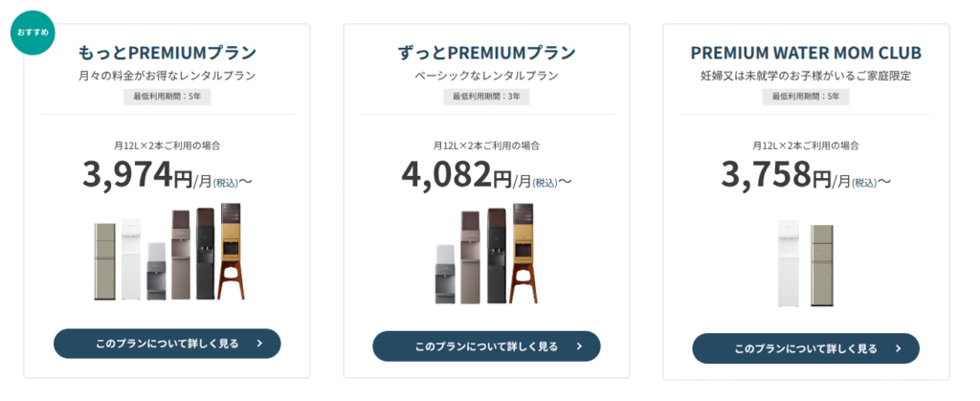
Task: Click chevron arrow in もっとPREMIUM plan button
Action: point(260,344)
